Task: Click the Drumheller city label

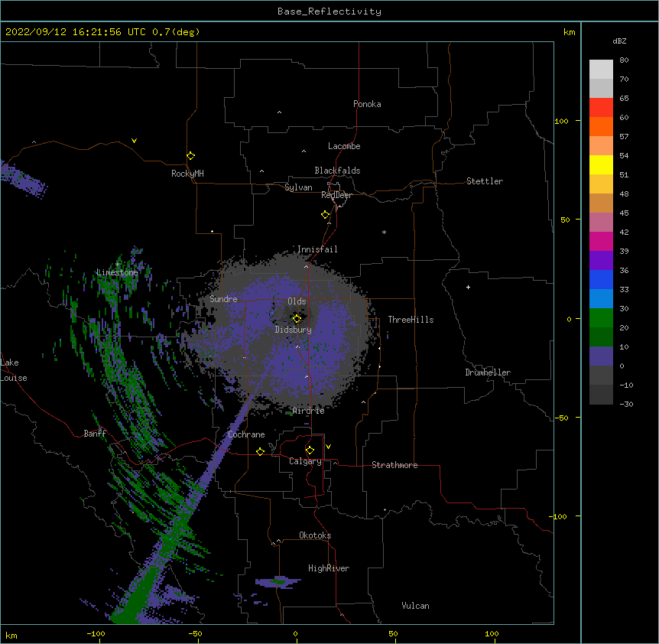Action: coord(488,372)
